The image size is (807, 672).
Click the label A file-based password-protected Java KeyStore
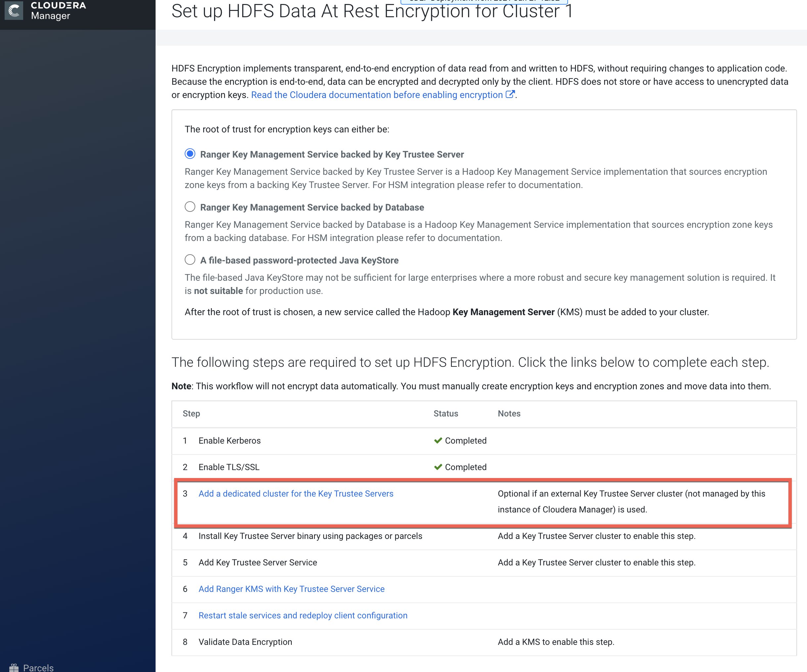click(x=299, y=260)
